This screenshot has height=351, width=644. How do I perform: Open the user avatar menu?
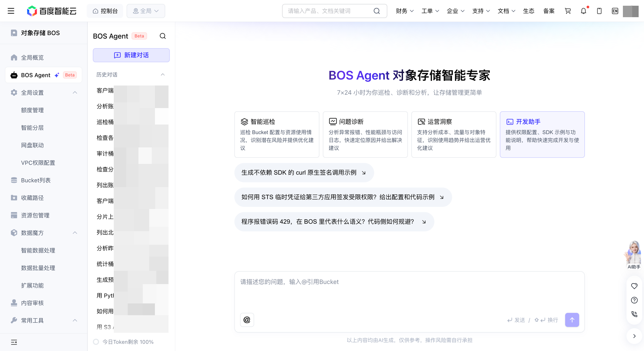631,11
